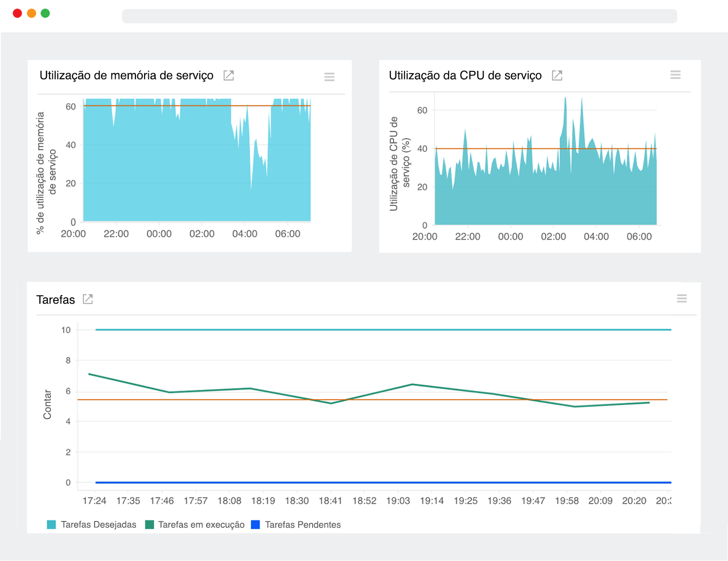Open the memory utilization chart in full screen

pyautogui.click(x=229, y=75)
